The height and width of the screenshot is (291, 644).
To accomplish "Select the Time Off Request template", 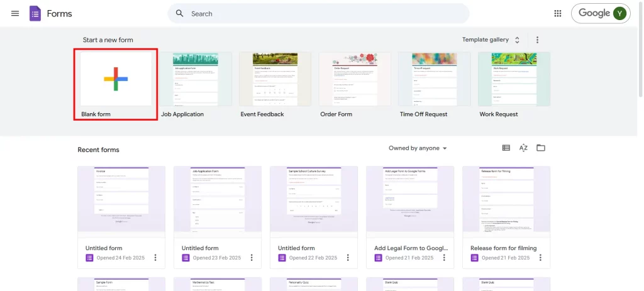I will [x=435, y=79].
